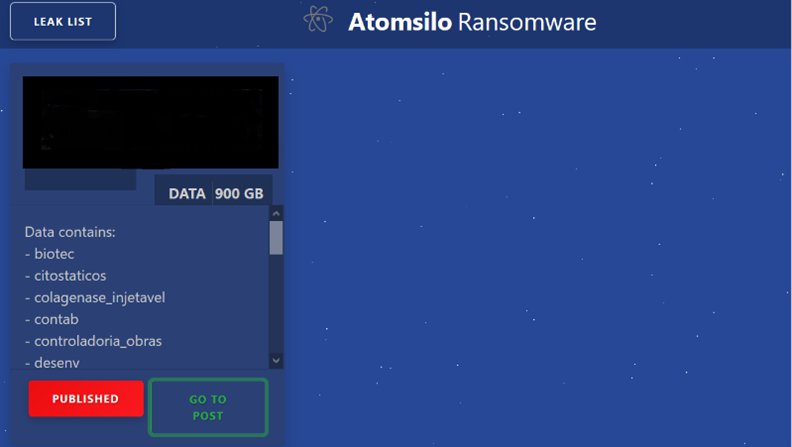
Task: Click the redacted victim thumbnail image
Action: 151,122
